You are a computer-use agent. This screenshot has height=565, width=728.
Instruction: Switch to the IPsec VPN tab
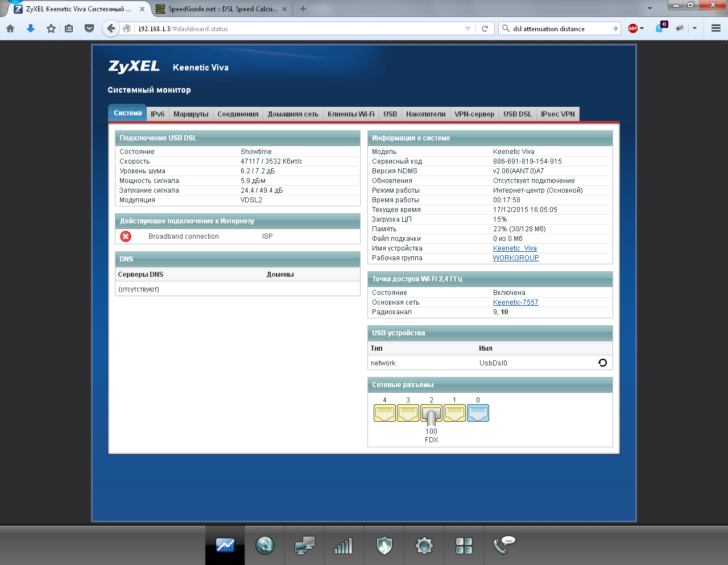tap(558, 114)
